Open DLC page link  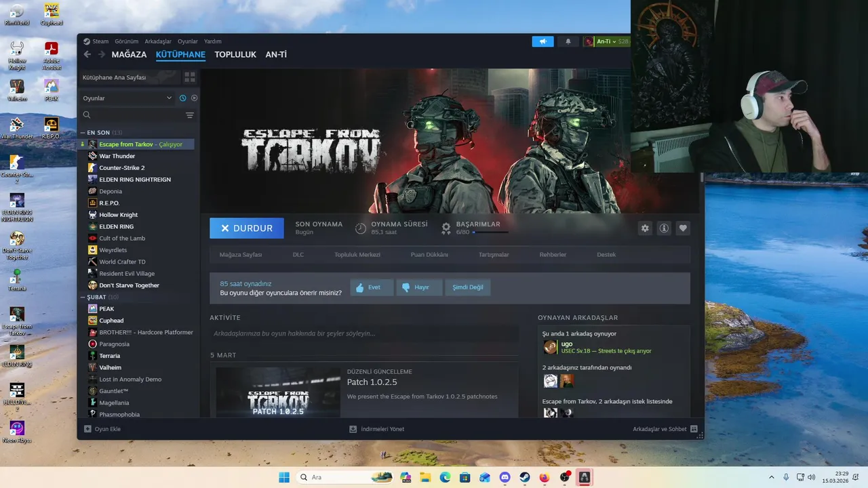[x=298, y=255]
